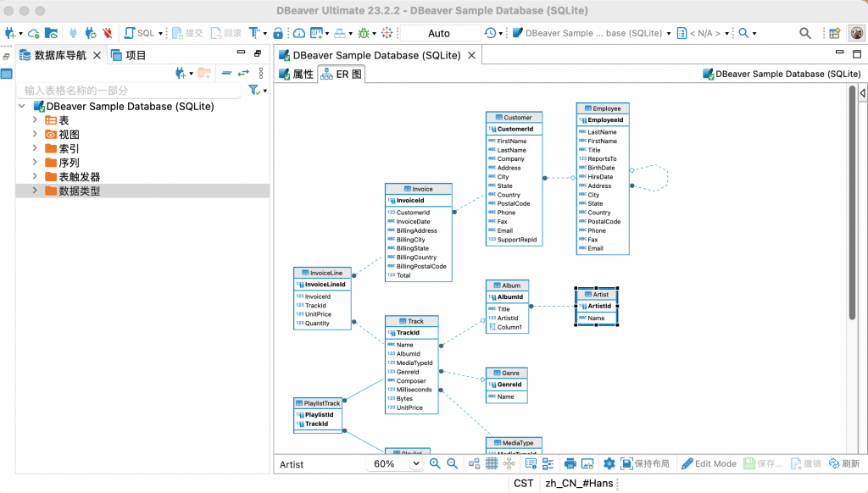868x493 pixels.
Task: Click the save diagram as image icon
Action: coord(587,463)
